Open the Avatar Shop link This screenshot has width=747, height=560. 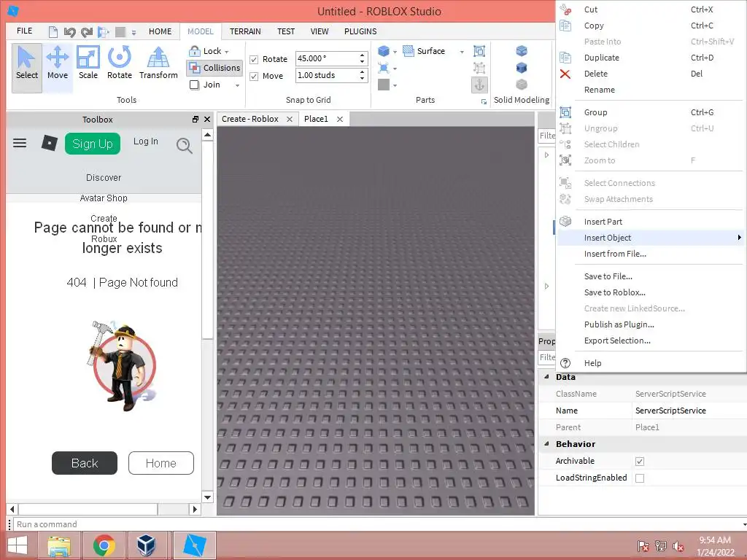click(104, 198)
